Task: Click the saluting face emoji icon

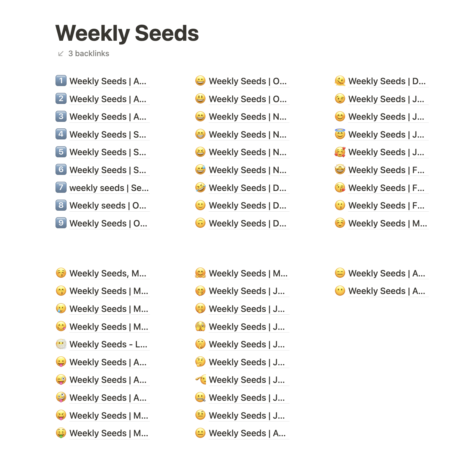Action: [x=200, y=379]
